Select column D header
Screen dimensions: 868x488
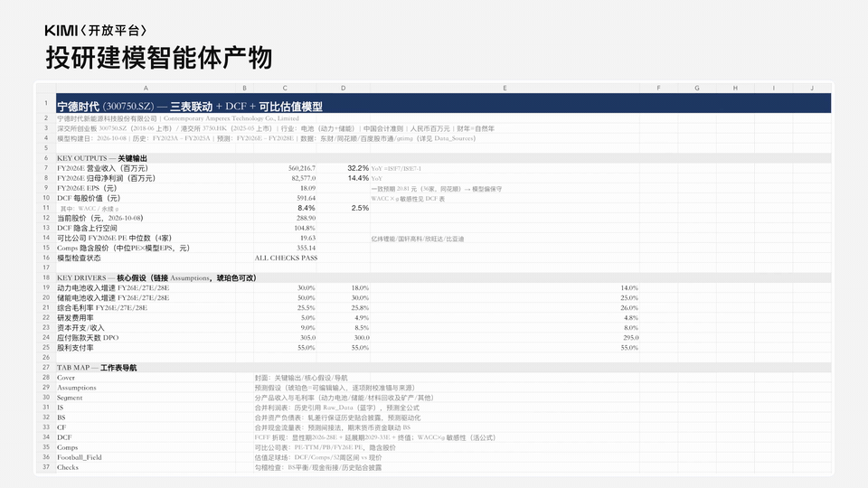(x=344, y=88)
